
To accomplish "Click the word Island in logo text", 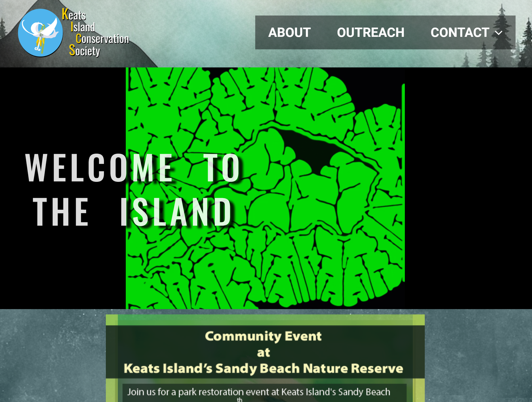I will [83, 27].
